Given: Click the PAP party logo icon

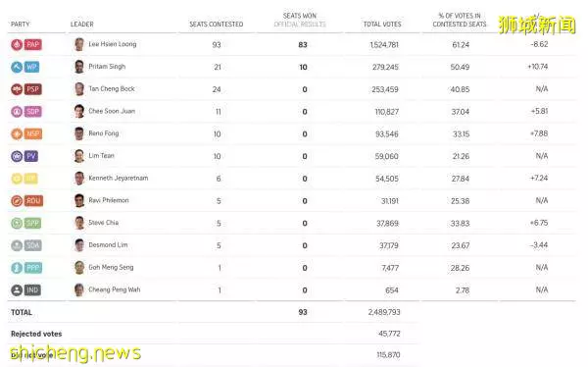Looking at the screenshot, I should 17,45.
